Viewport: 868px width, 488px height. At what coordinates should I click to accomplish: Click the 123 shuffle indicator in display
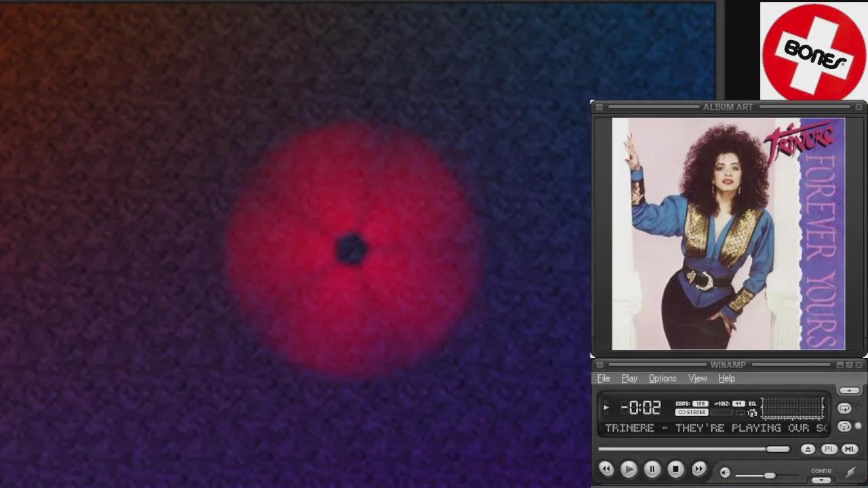752,413
